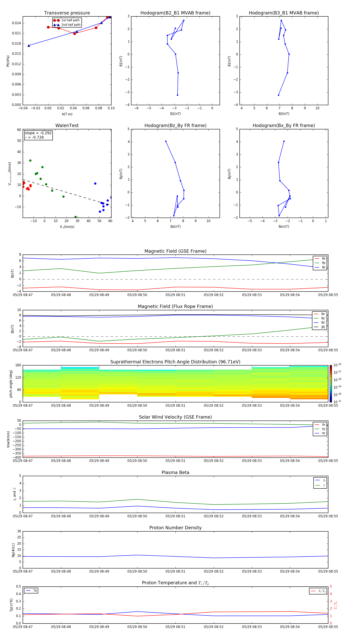Click the 'Vx' solar wind legend entry
This screenshot has height=644, width=351.
320,424
